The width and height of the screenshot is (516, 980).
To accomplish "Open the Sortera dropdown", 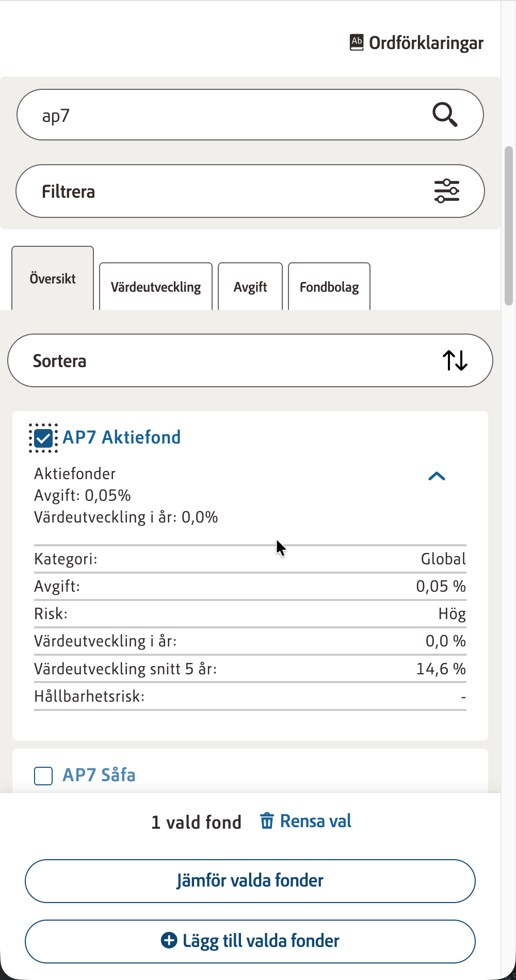I will tap(250, 360).
